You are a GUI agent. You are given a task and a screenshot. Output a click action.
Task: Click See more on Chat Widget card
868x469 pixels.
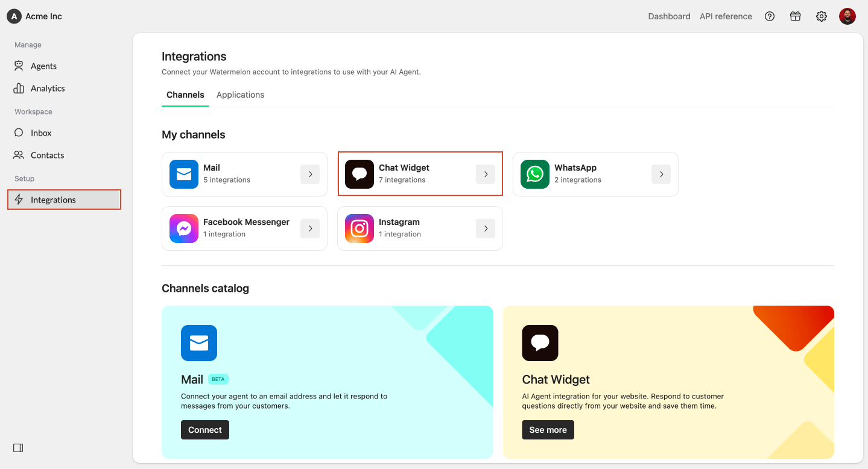548,430
